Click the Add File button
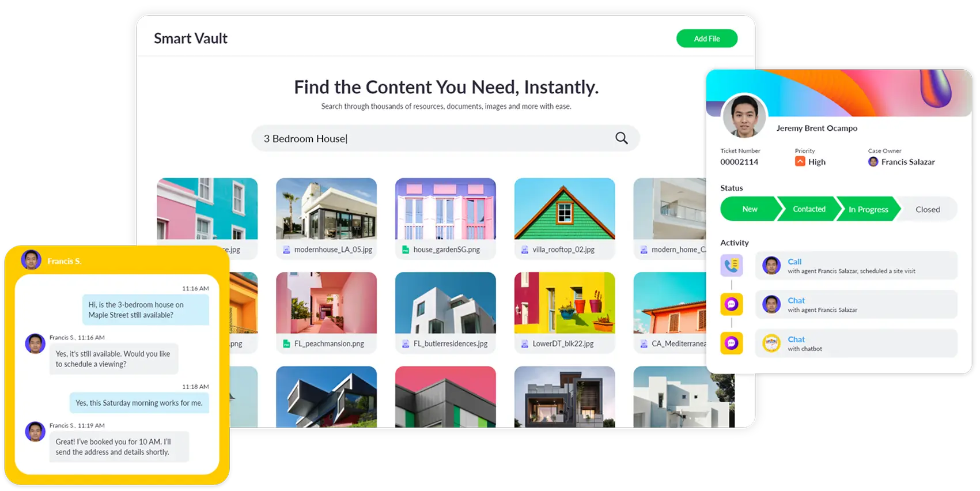 (707, 39)
